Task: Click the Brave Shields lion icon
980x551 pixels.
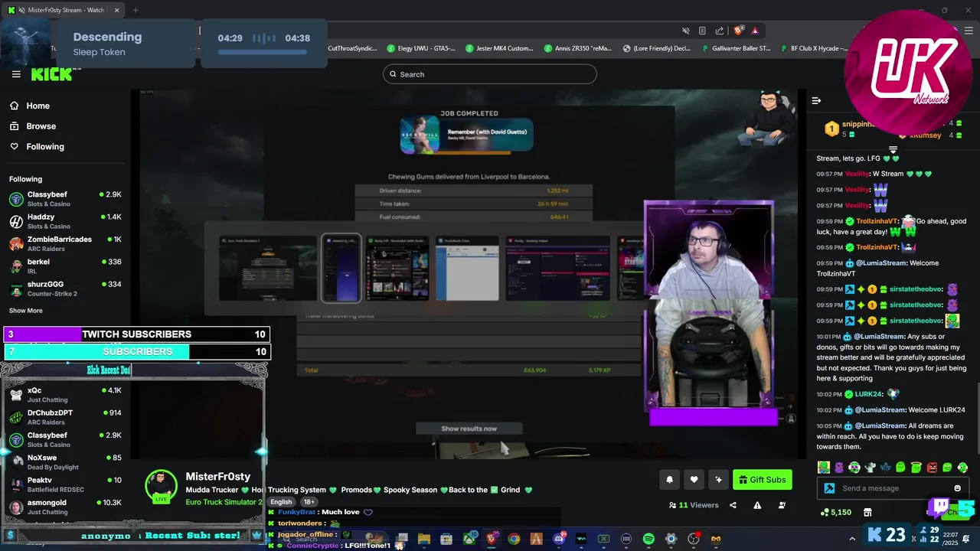Action: tap(738, 31)
